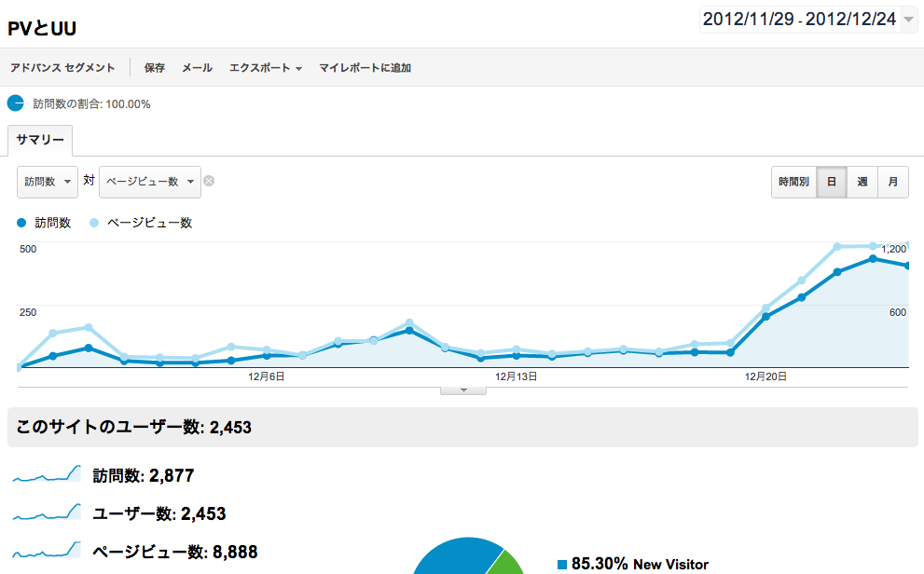Click the 85.30% New Visitor label

click(x=640, y=564)
